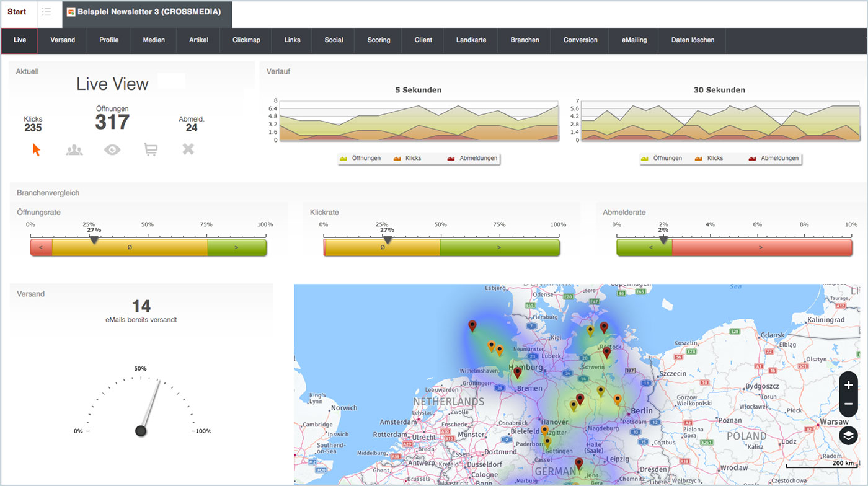This screenshot has width=868, height=486.
Task: Click the Abmelderate 2% slider marker
Action: (x=663, y=239)
